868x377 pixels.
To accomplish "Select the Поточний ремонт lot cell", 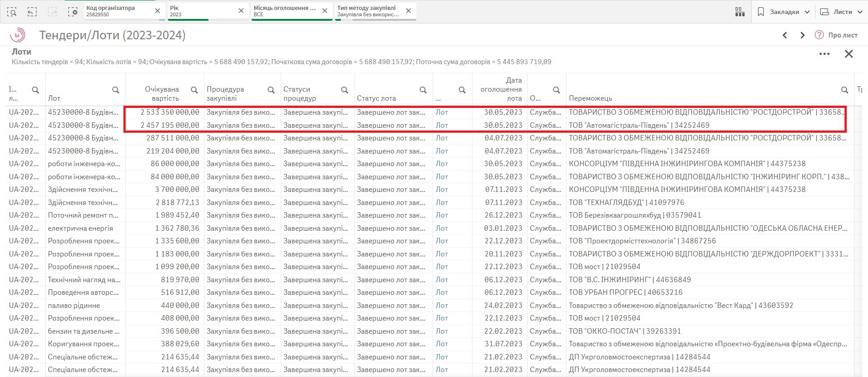I will click(x=85, y=215).
